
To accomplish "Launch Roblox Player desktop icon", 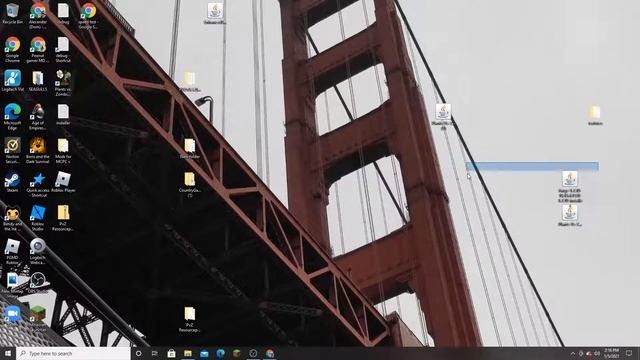I will click(63, 182).
